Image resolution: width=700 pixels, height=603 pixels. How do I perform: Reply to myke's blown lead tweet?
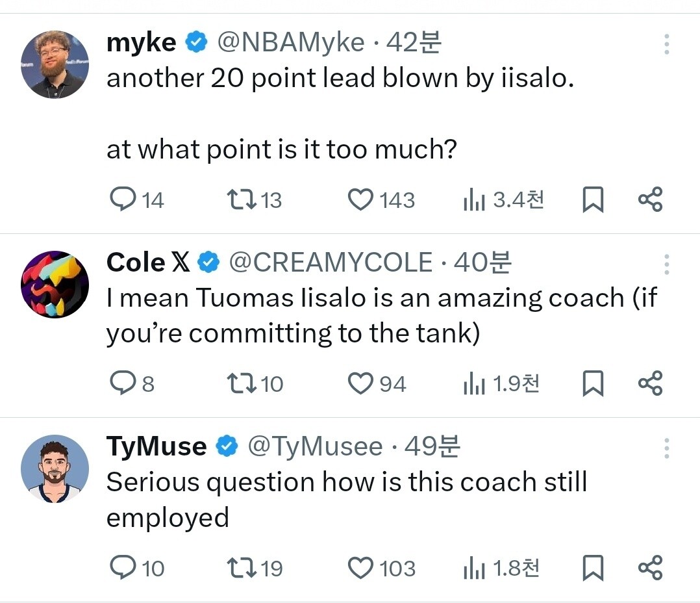click(122, 199)
